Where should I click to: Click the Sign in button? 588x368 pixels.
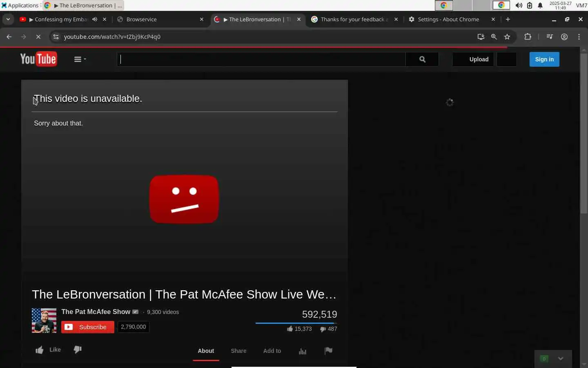(544, 59)
